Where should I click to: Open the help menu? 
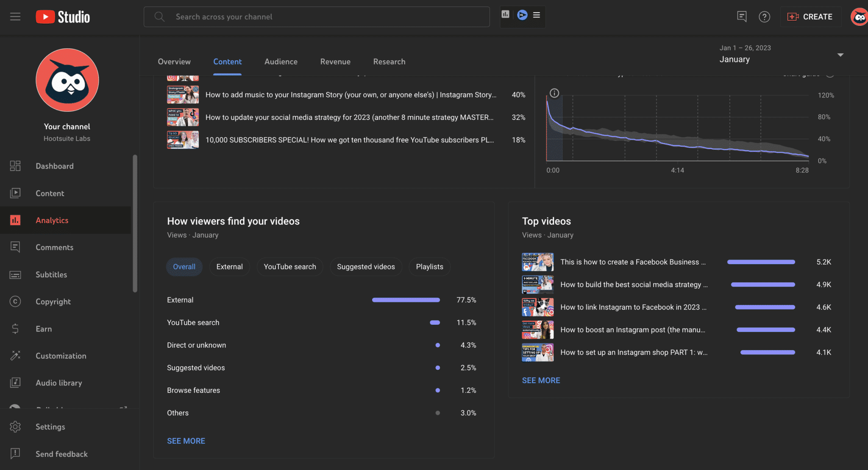pos(764,17)
